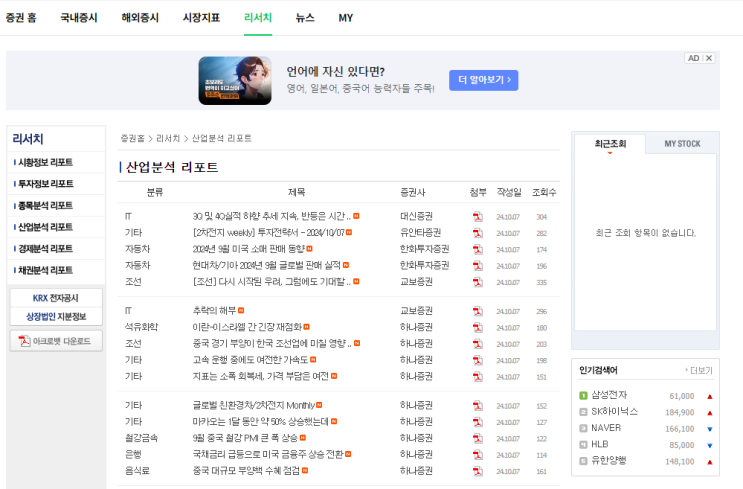This screenshot has height=489, width=743.
Task: Open PDF attachment for 대신증권 IT report
Action: (x=477, y=217)
